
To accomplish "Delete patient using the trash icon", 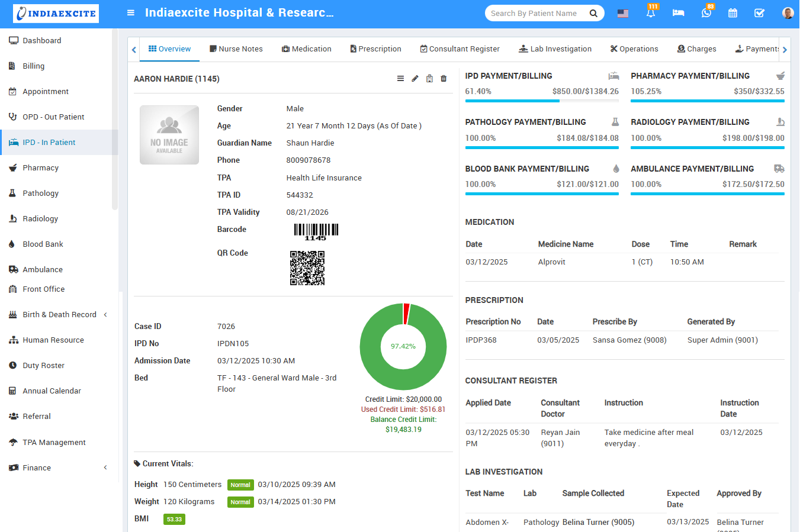I will point(444,79).
